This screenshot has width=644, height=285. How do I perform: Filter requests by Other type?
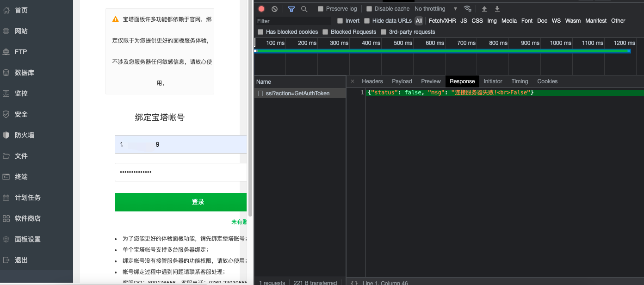(x=618, y=21)
